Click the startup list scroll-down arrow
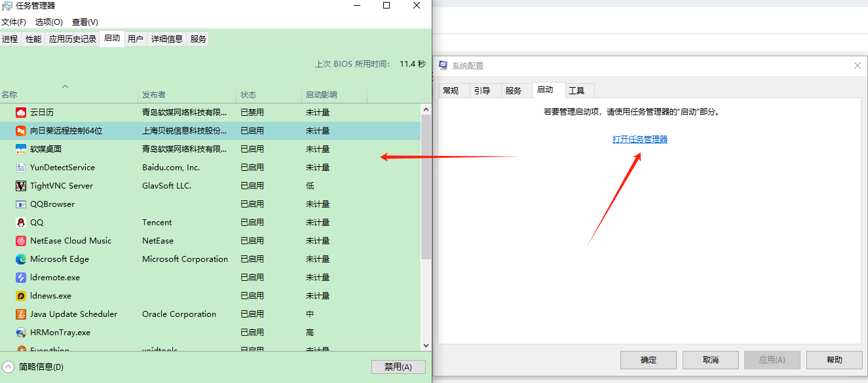Screen dimensions: 868x383 pyautogui.click(x=426, y=345)
